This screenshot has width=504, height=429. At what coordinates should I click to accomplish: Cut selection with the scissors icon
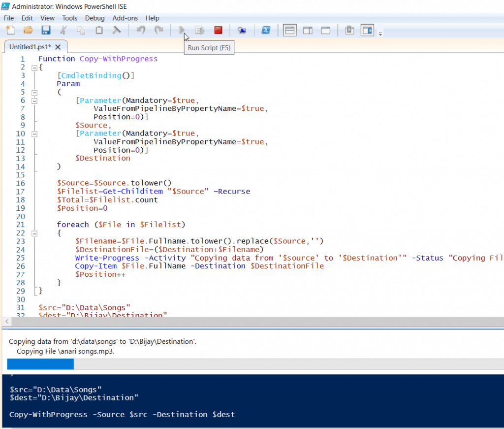coord(63,30)
